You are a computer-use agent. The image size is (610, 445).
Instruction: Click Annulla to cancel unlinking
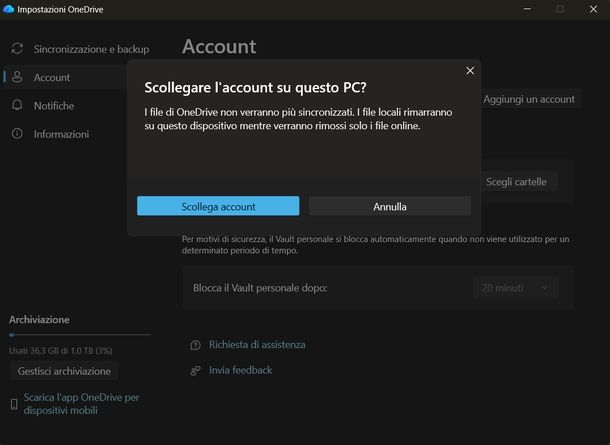390,206
